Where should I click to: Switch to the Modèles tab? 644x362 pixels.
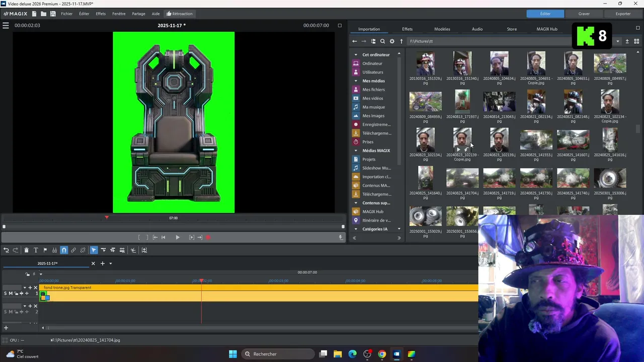coord(442,29)
